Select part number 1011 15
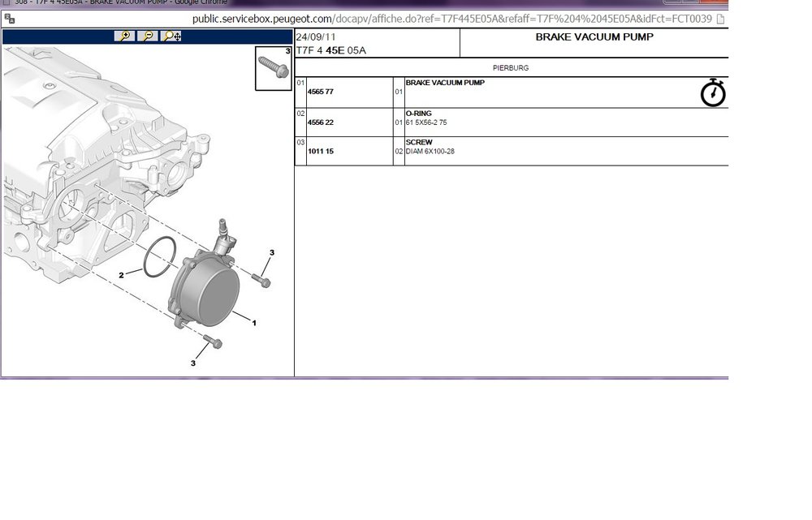Screen dimensions: 812x520 point(321,152)
